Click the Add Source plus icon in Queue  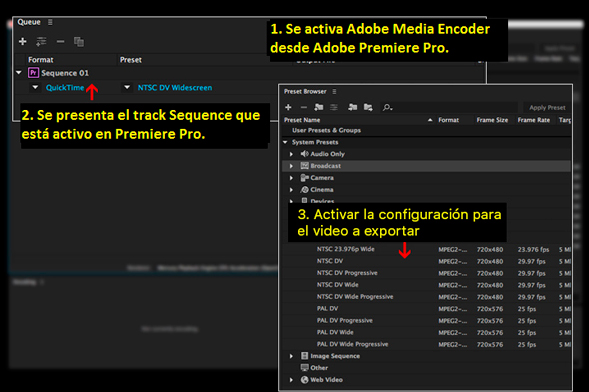[x=23, y=41]
